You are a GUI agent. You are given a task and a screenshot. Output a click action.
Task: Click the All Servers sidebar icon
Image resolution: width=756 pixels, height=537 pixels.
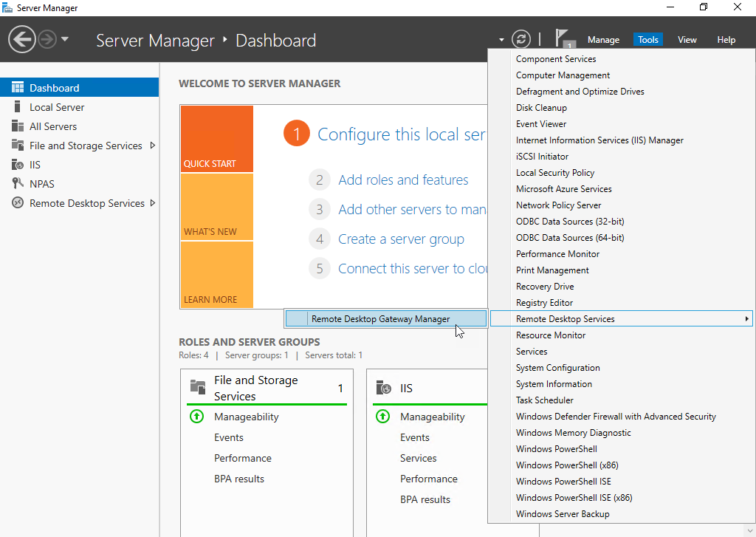(18, 126)
